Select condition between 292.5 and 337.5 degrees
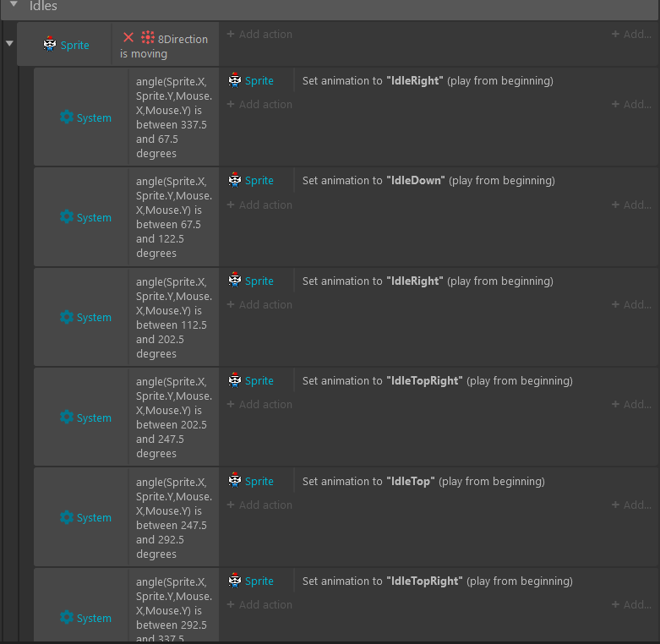Viewport: 660px width, 644px height. click(x=173, y=610)
